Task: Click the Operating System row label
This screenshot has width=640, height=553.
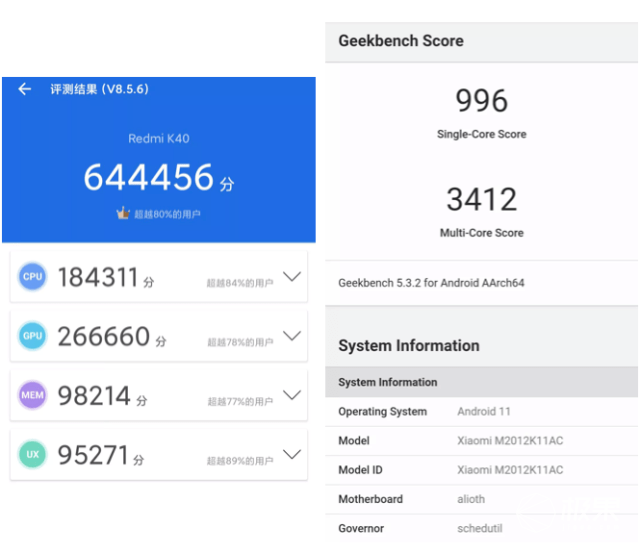Action: 382,411
